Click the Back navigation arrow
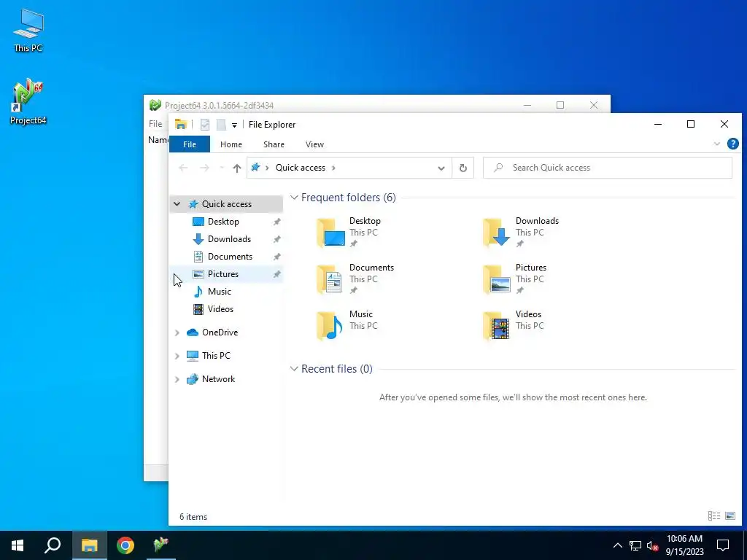 (x=183, y=168)
